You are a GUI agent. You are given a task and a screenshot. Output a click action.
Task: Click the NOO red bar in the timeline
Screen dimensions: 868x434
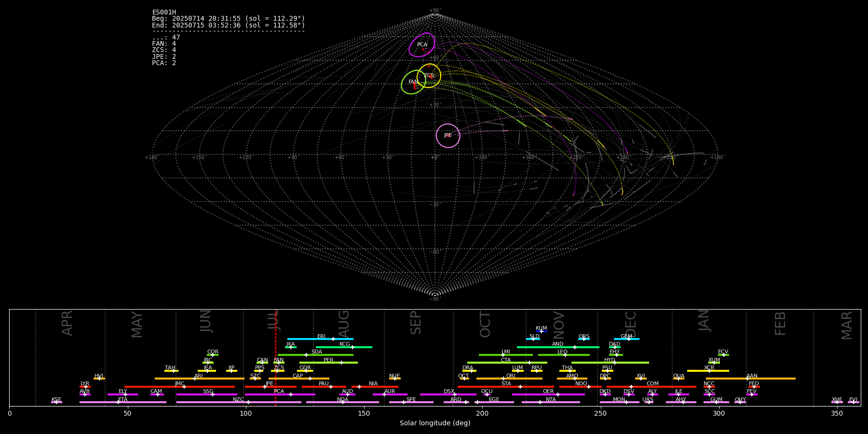581,387
